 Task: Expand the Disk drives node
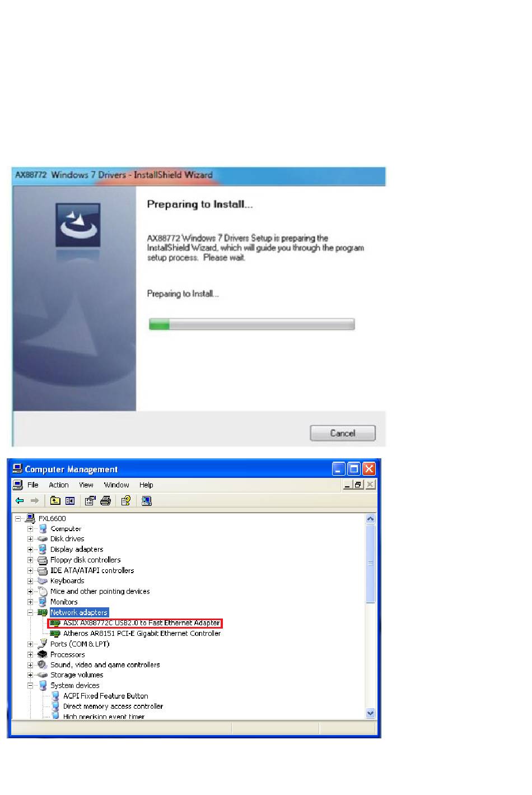click(x=30, y=539)
